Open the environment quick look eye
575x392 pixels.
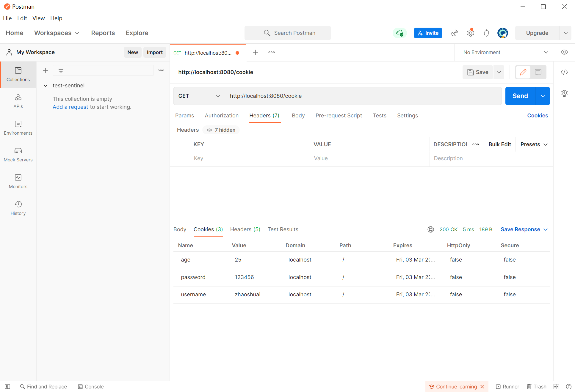(564, 52)
